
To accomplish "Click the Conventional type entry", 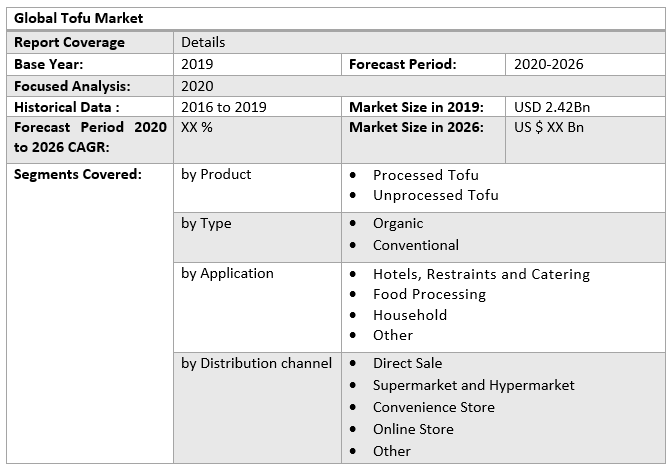I will (416, 245).
